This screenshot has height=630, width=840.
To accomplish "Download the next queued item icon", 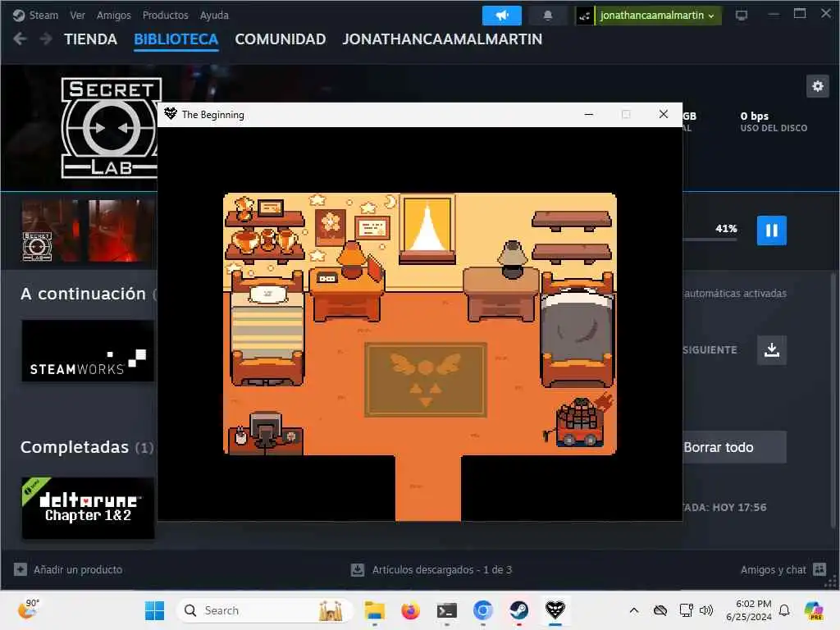I will pyautogui.click(x=771, y=349).
